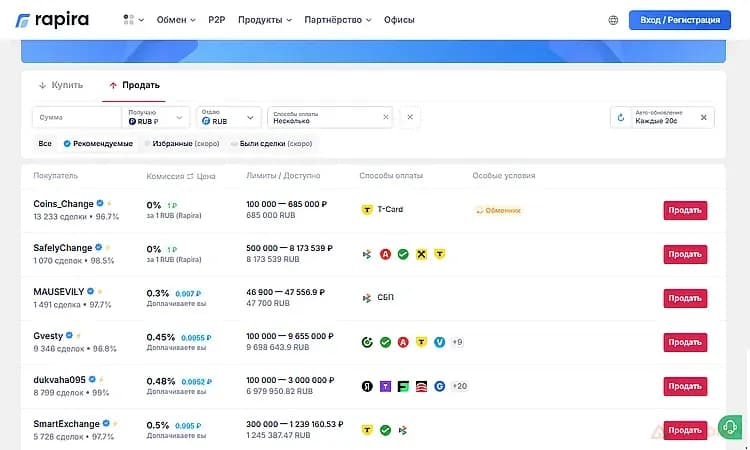Screen dimensions: 750x450
Task: Switch to the Купить tab
Action: point(61,85)
